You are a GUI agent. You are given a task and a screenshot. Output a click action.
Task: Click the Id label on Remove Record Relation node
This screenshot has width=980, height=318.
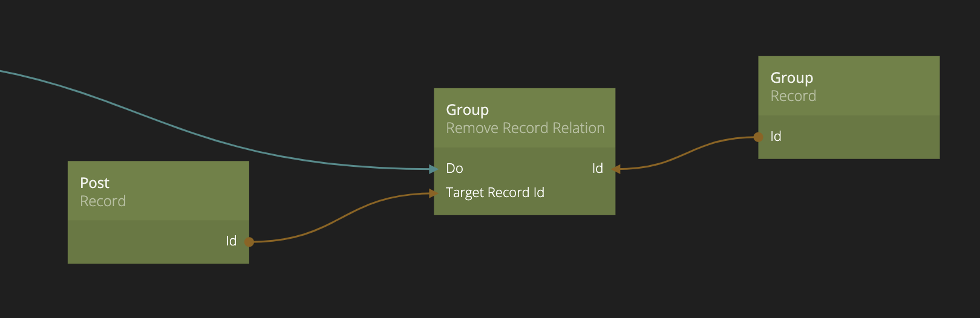tap(597, 169)
